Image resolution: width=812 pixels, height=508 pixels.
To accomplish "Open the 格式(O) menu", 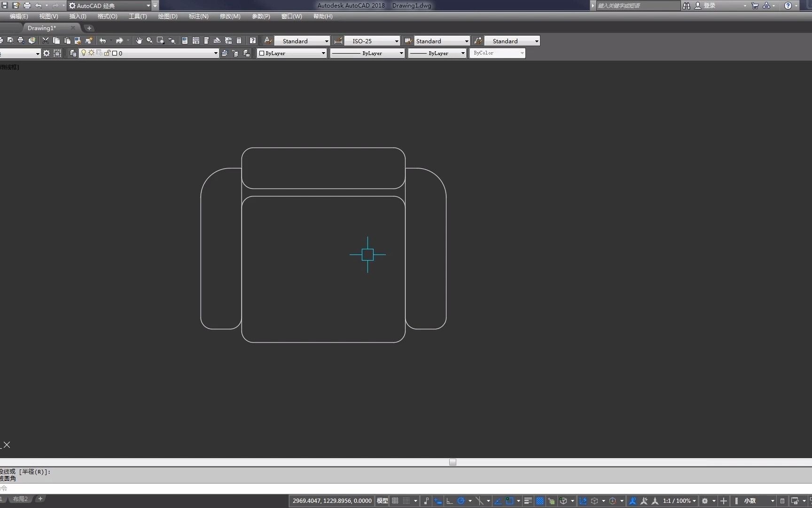I will tap(108, 16).
